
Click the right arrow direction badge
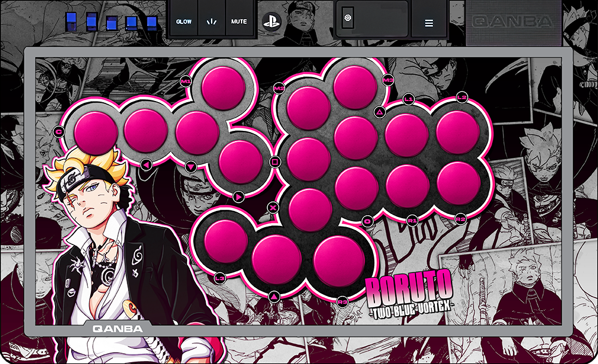239,197
